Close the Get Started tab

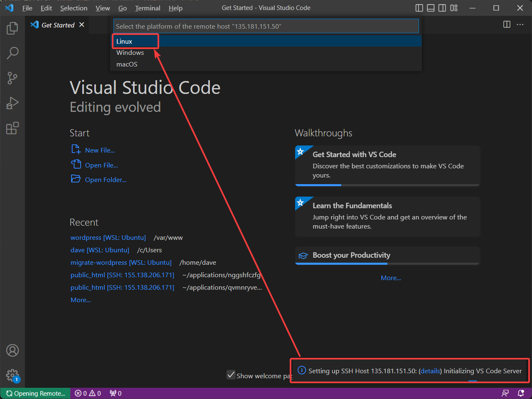tap(82, 25)
